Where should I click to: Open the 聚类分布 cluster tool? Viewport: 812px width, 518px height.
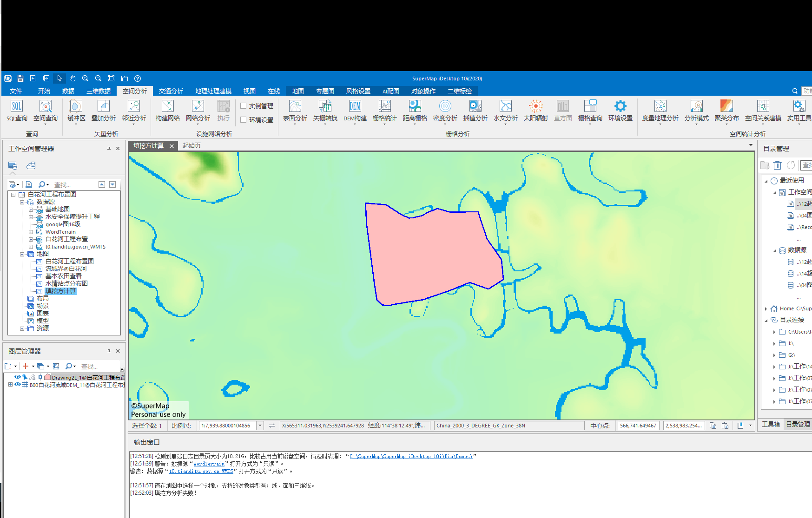[727, 111]
